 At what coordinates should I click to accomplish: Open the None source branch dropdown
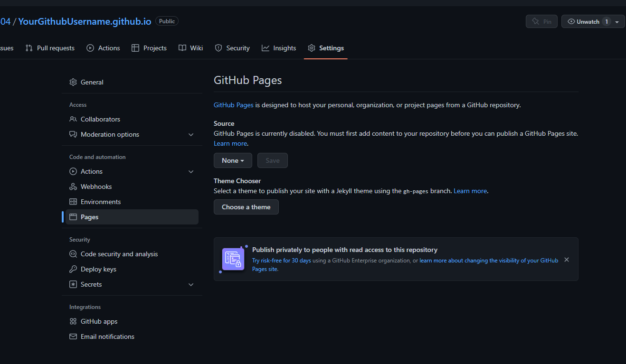click(233, 160)
